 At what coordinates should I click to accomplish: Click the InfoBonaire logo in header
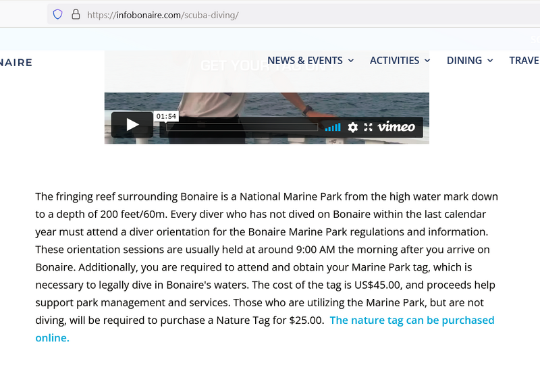16,63
